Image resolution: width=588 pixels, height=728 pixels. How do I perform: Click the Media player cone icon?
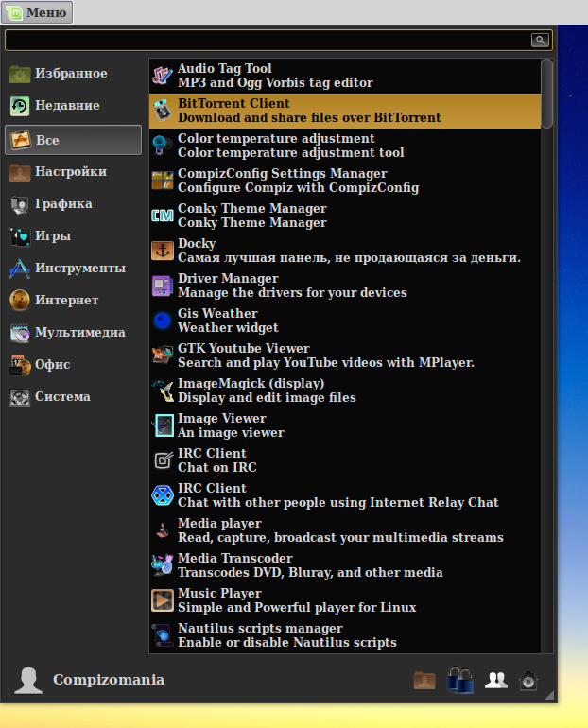tap(163, 530)
